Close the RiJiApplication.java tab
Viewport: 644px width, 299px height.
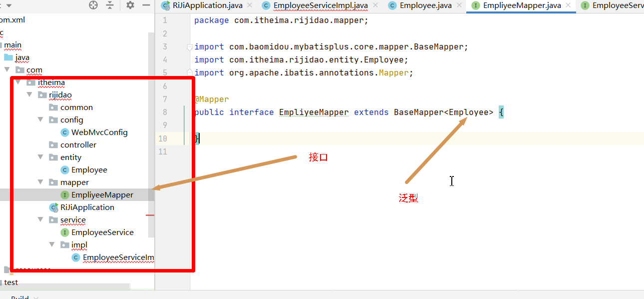tap(250, 5)
